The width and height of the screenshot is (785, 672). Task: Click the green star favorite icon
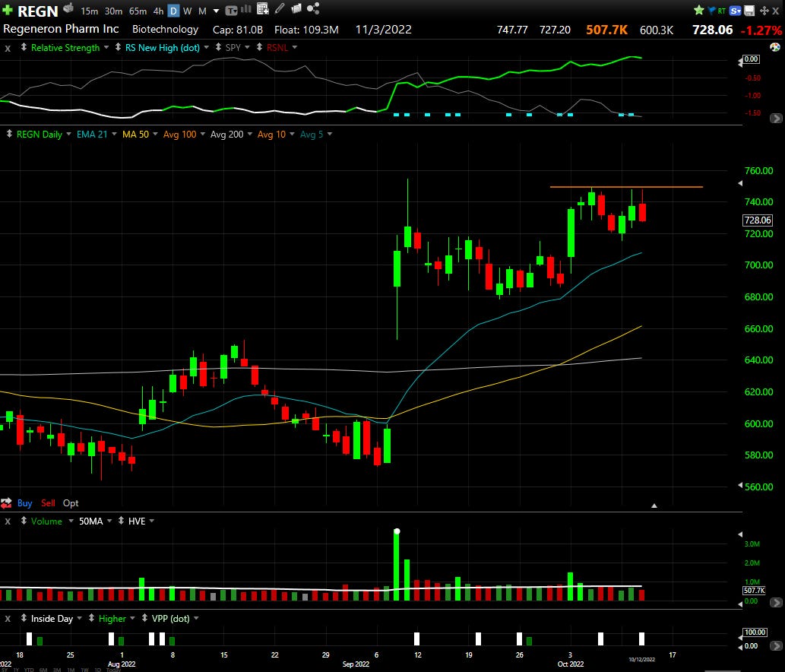(x=699, y=10)
